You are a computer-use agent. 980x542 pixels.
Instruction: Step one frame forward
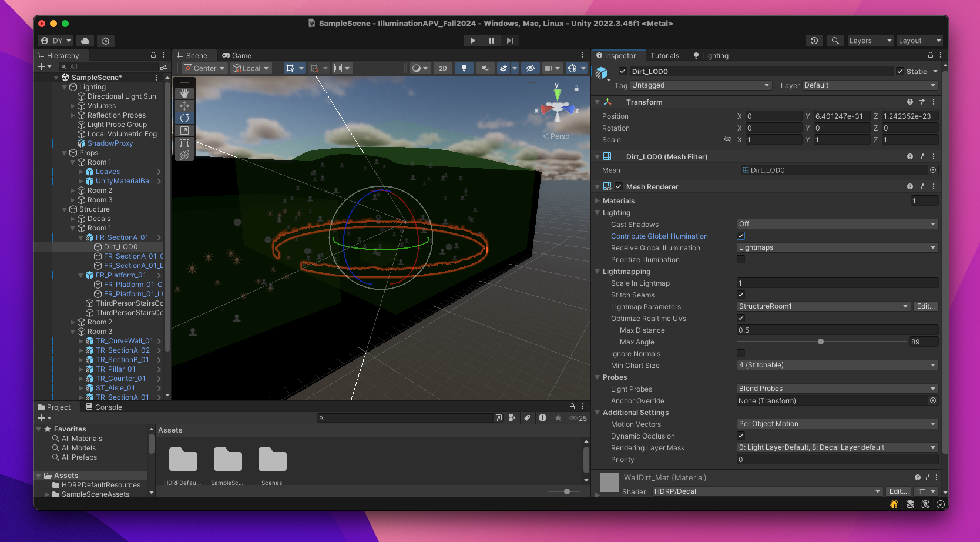510,41
